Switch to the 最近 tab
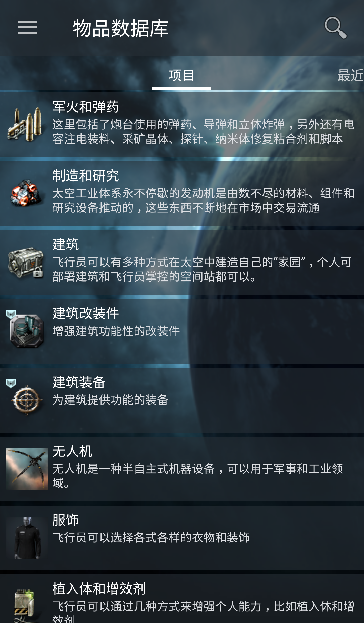364x623 pixels. click(x=351, y=75)
